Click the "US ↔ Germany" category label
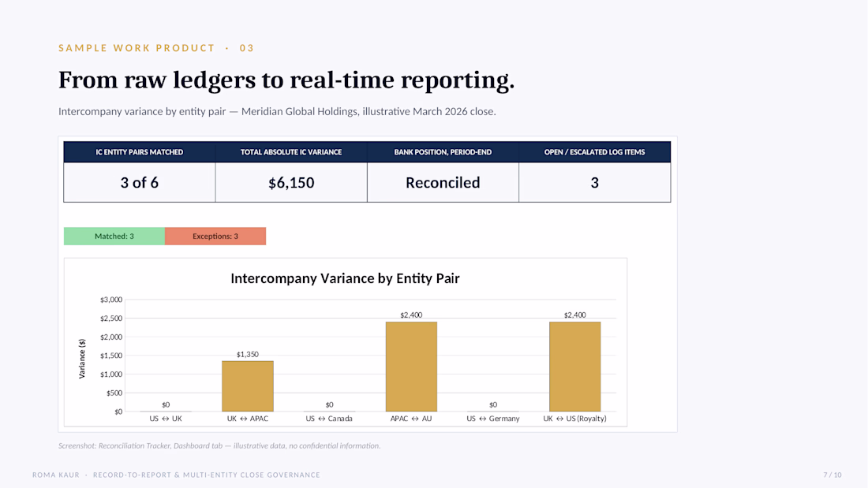 (493, 419)
